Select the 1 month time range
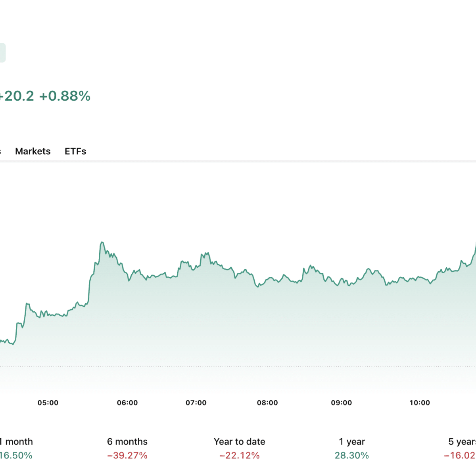The image size is (476, 468). [17, 441]
